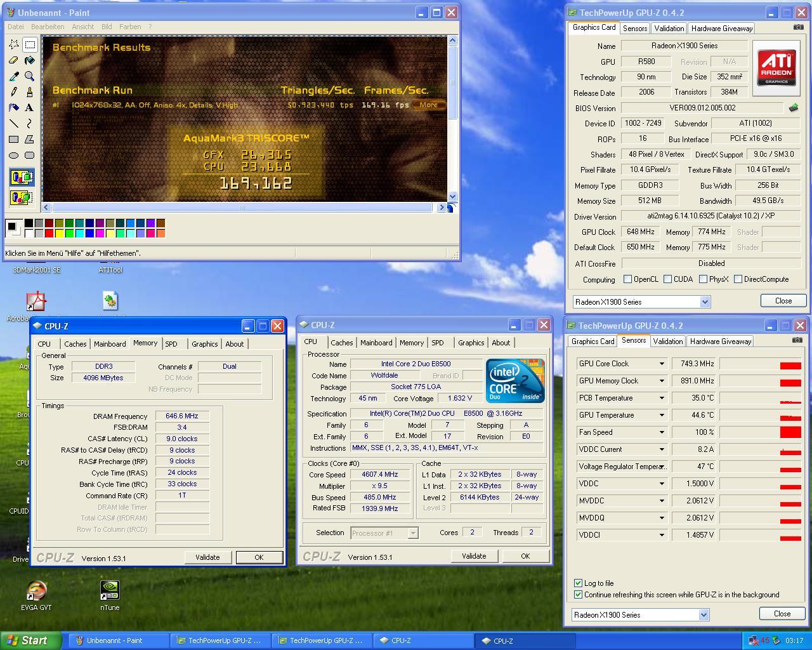The image size is (812, 650).
Task: Choose the Curve tool in Paint
Action: [29, 124]
